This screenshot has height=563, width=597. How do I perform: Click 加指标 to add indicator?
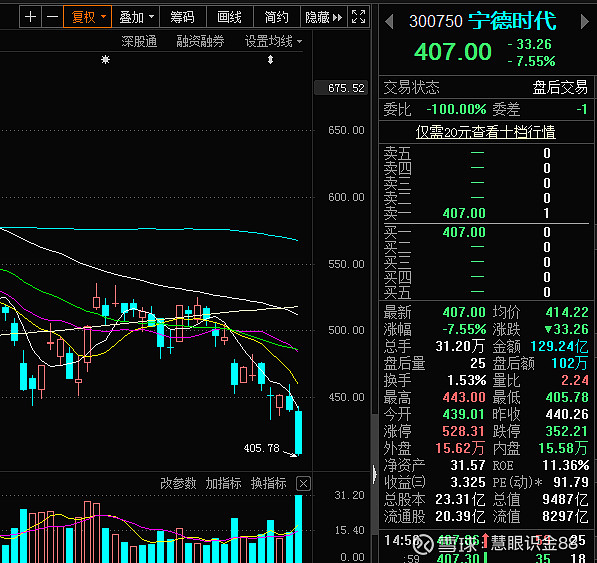223,483
